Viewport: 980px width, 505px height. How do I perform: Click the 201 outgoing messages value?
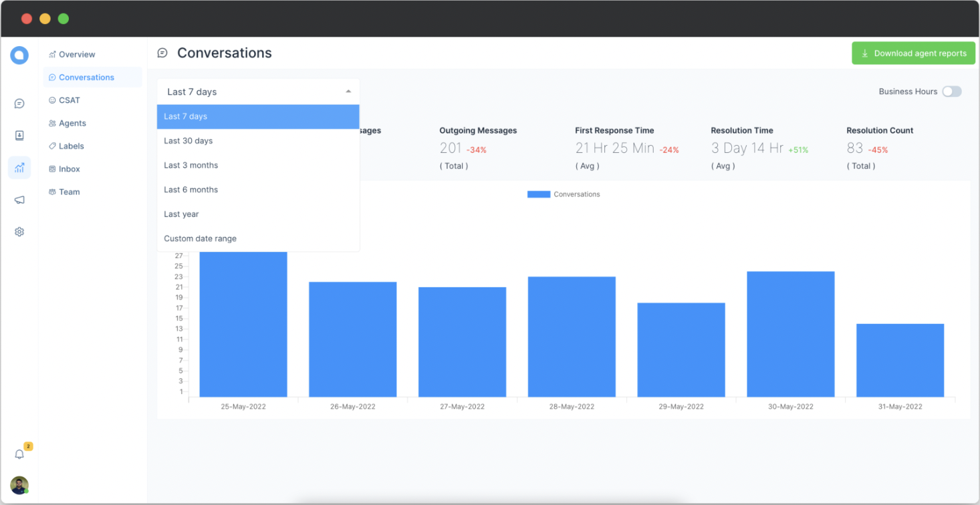451,148
